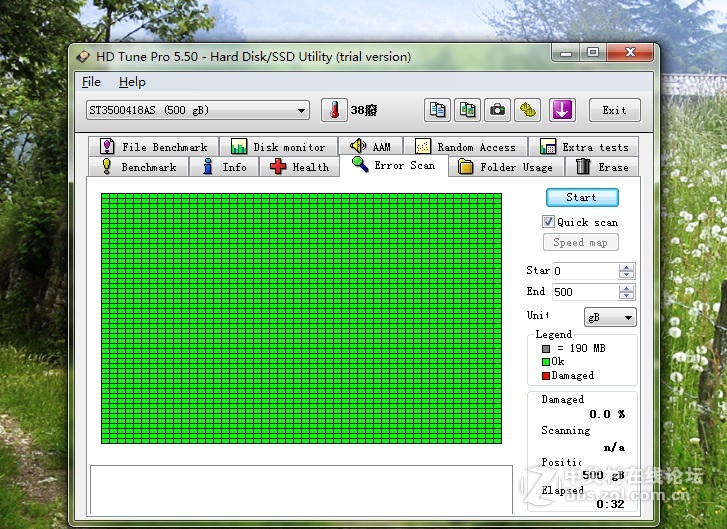
Task: Decrease the End value with down arrow
Action: tap(626, 296)
